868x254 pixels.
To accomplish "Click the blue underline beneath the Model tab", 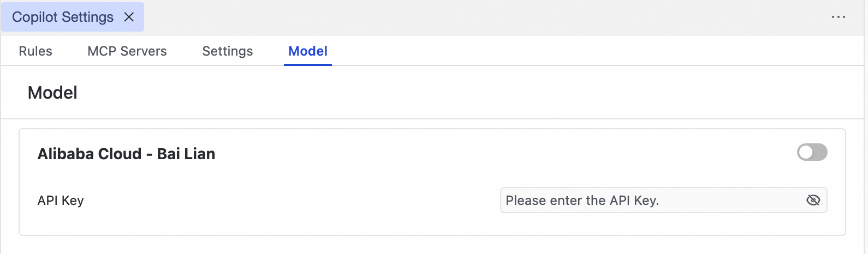I will click(x=308, y=64).
